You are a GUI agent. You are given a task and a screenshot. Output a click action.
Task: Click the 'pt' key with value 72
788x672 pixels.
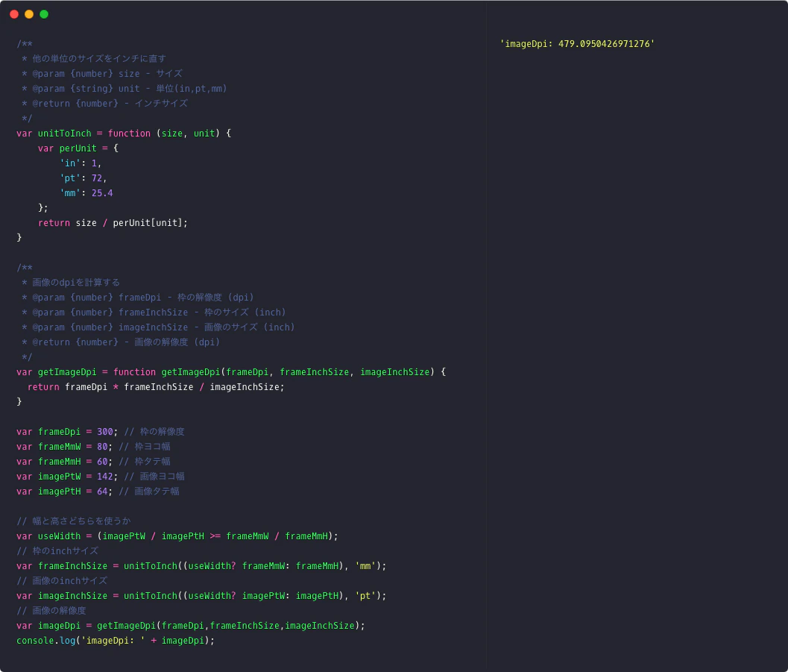[70, 178]
